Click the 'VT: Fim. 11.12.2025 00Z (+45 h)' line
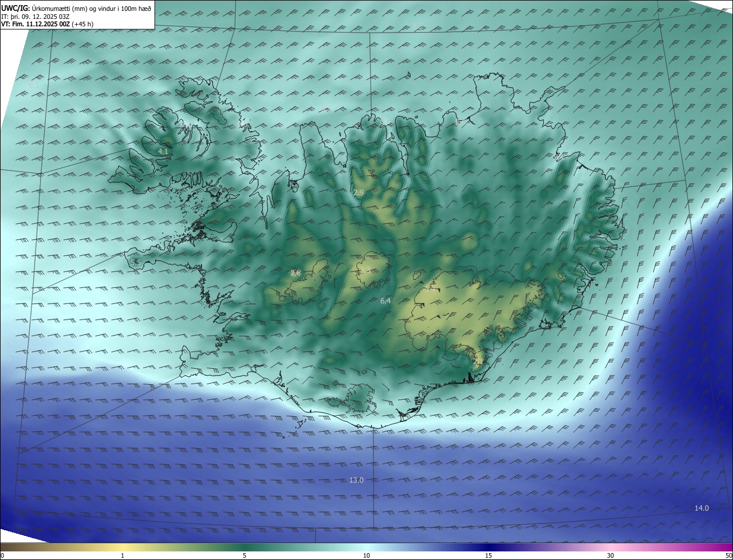733x560 pixels. click(x=48, y=24)
